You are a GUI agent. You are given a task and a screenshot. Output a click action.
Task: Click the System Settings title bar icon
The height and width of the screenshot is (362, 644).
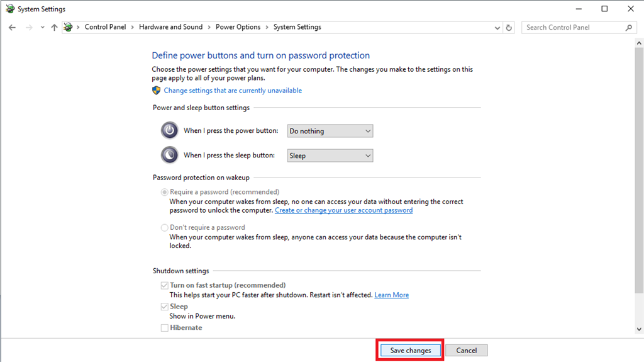(10, 9)
